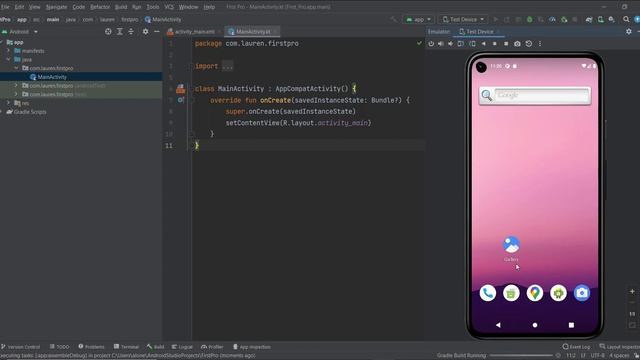Open the VCS menu
Viewport: 640px width, 360px height.
[x=169, y=7]
